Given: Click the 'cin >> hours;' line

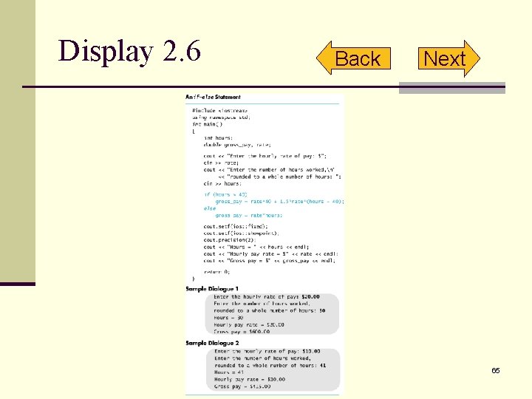Looking at the screenshot, I should (x=222, y=183).
